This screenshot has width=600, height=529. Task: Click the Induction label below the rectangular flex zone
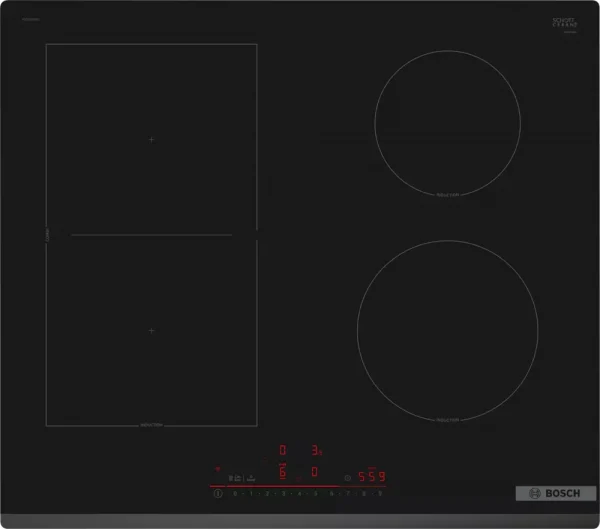[x=152, y=425]
